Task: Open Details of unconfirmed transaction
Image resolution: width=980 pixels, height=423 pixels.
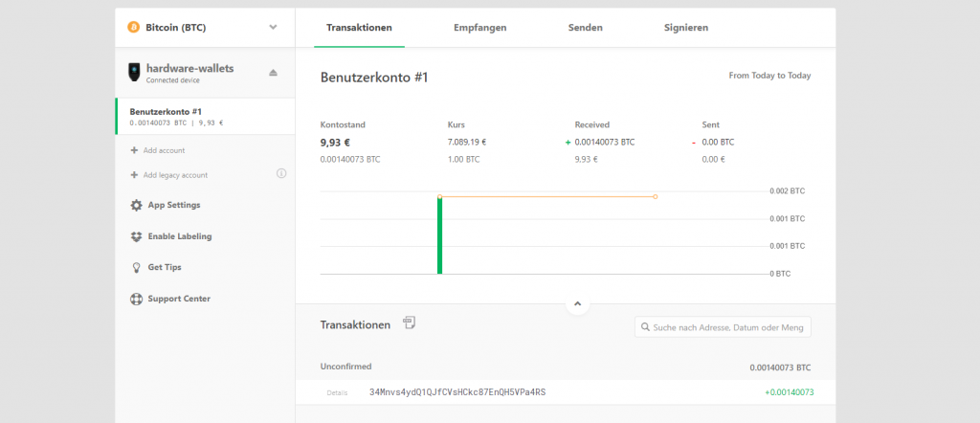Action: [x=337, y=392]
